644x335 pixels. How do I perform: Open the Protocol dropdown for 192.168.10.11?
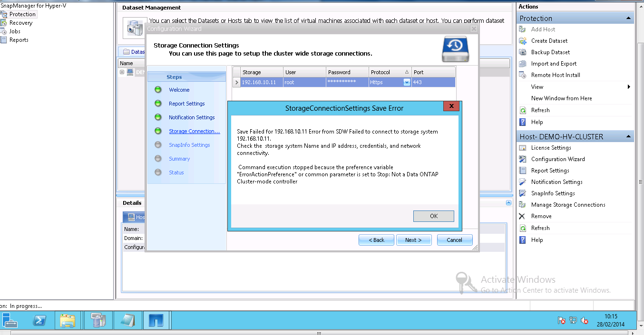407,82
